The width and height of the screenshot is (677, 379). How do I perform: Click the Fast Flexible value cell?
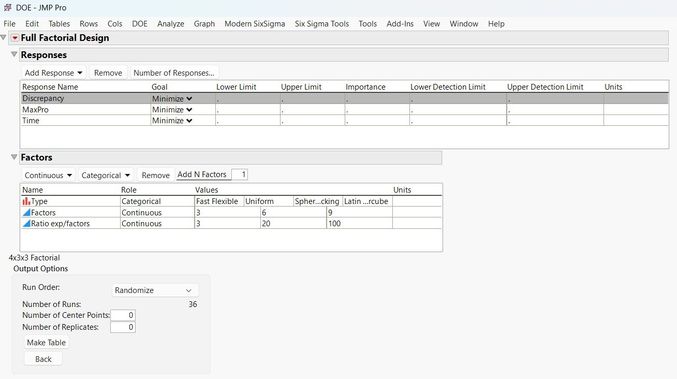coord(219,201)
